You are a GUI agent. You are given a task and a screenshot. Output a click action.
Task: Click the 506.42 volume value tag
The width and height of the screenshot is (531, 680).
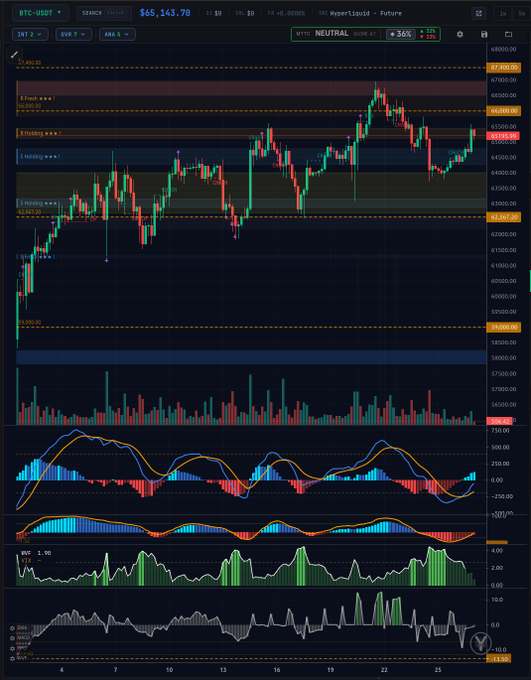click(x=500, y=421)
